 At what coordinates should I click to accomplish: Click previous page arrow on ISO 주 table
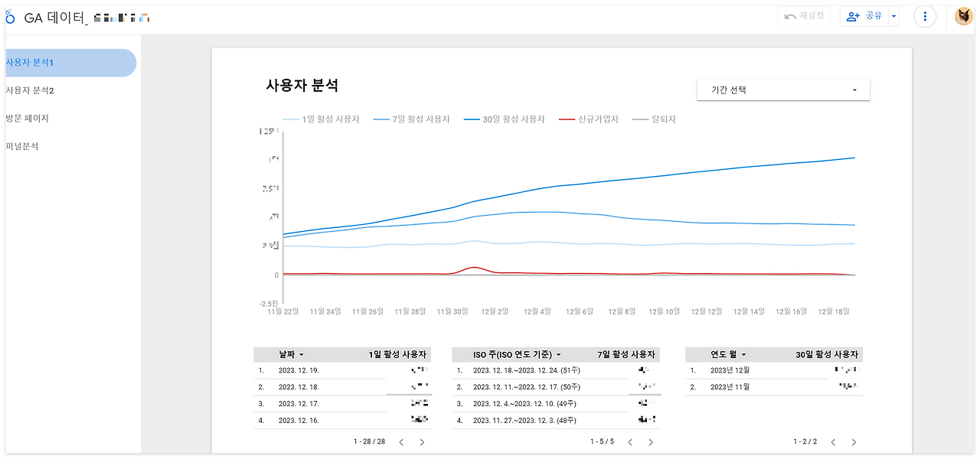click(x=629, y=441)
